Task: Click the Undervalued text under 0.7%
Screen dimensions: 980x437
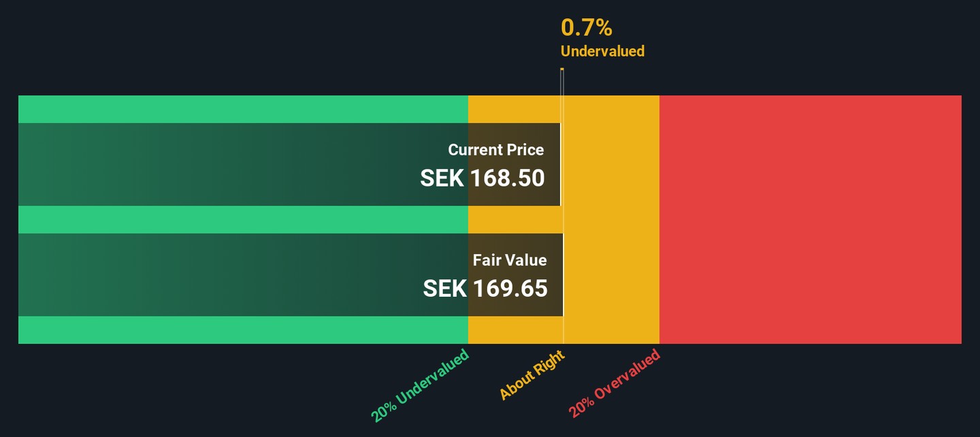Action: (602, 51)
